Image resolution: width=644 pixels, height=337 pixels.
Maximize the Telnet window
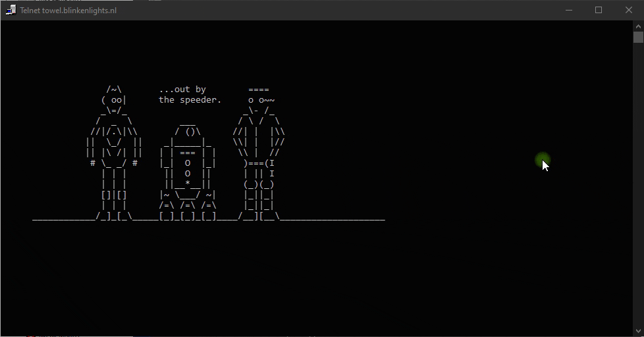(599, 11)
